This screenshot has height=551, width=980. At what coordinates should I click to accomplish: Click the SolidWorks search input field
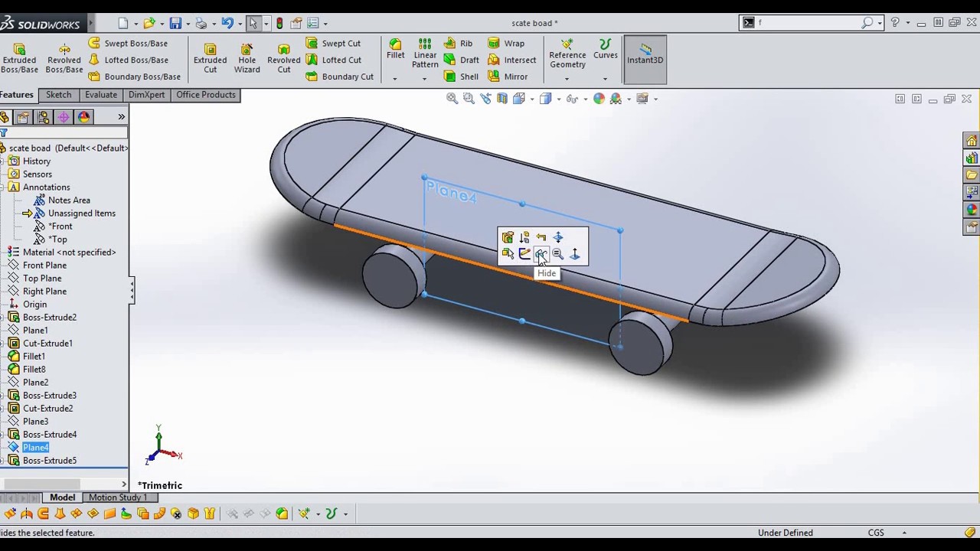coord(808,23)
